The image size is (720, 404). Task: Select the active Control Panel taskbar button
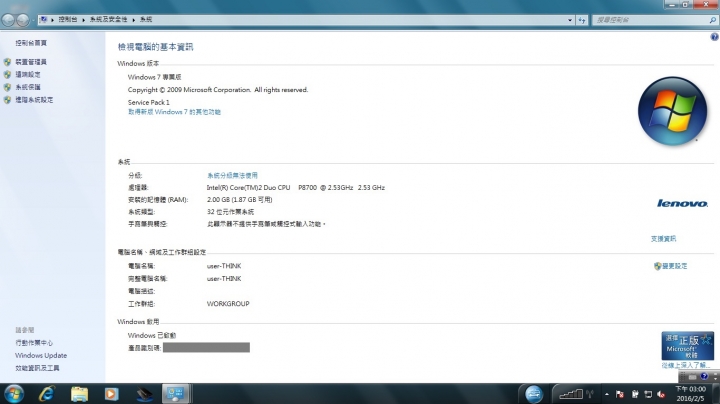(175, 394)
